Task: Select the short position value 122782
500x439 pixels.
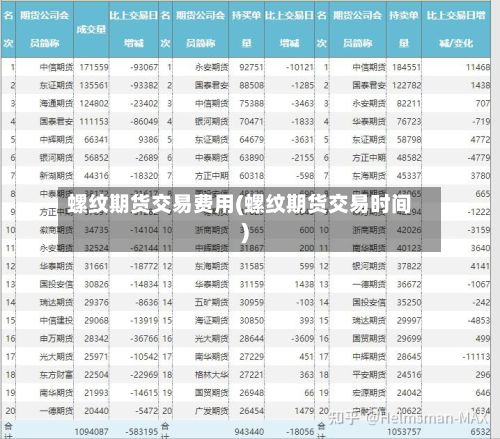Action: pyautogui.click(x=406, y=85)
